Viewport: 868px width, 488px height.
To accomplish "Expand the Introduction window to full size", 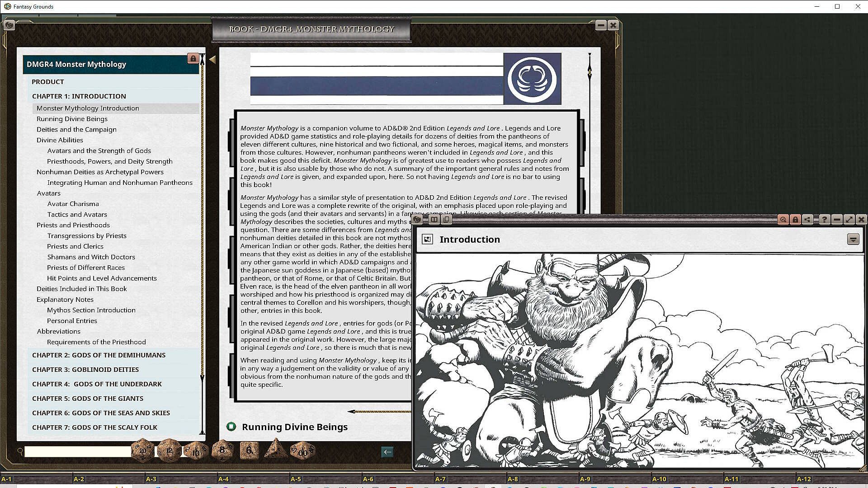I will tap(849, 220).
